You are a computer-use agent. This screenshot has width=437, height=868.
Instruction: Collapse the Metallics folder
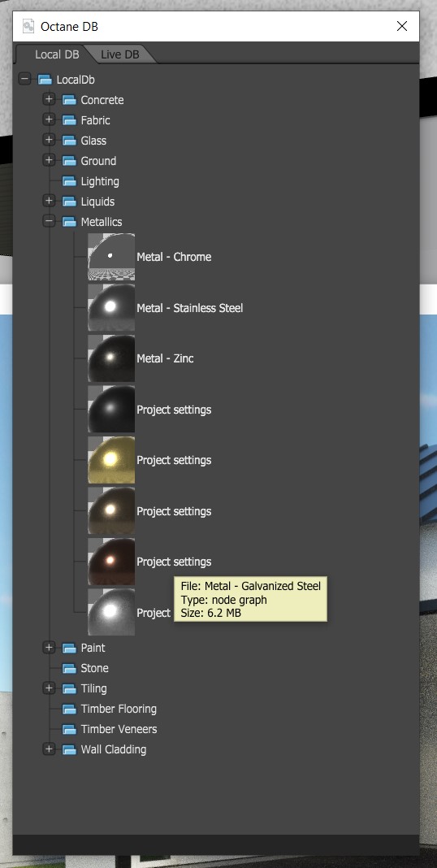click(x=50, y=221)
